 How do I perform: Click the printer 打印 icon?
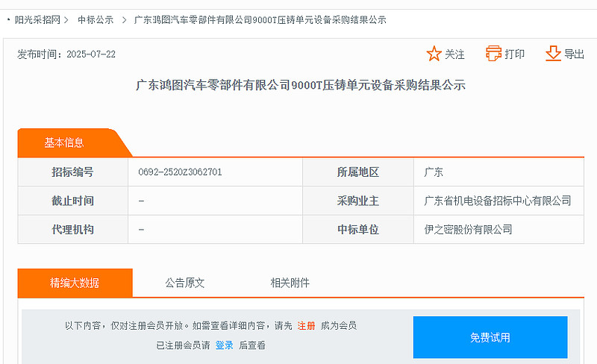click(493, 53)
